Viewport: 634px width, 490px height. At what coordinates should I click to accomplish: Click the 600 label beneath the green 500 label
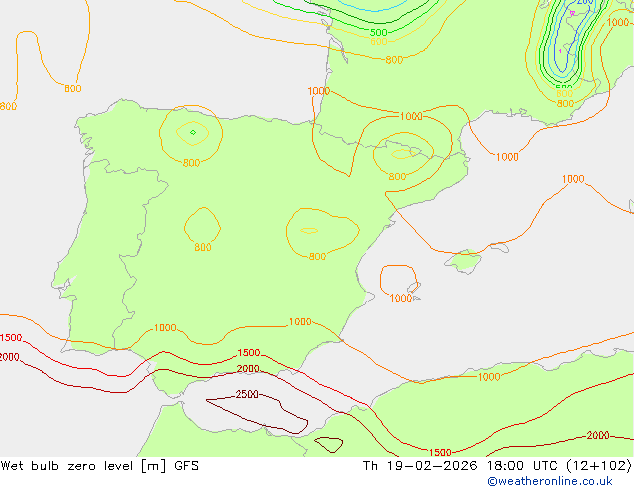378,41
